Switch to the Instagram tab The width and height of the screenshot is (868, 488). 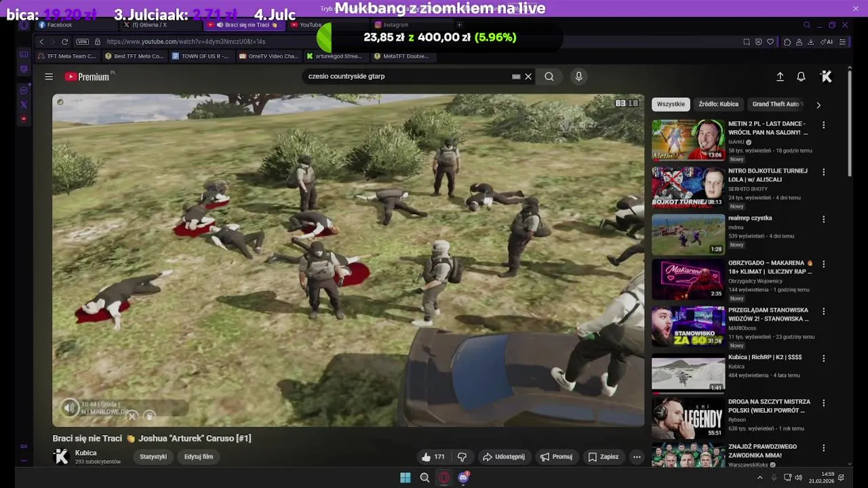(x=412, y=25)
